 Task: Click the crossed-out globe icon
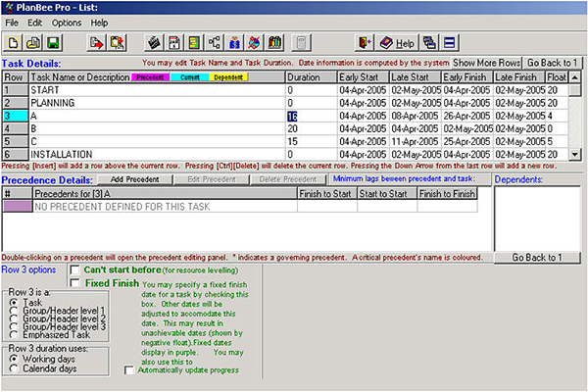click(255, 43)
